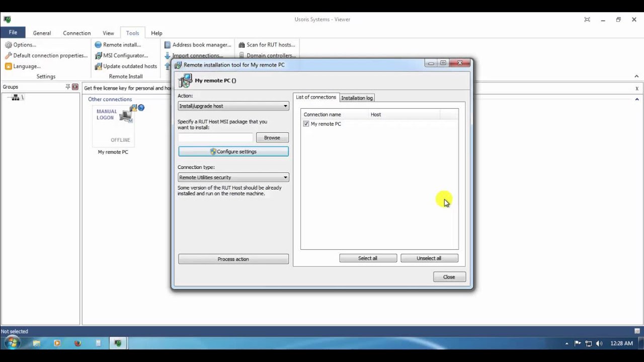
Task: Open Windows Explorer from taskbar
Action: (x=36, y=343)
